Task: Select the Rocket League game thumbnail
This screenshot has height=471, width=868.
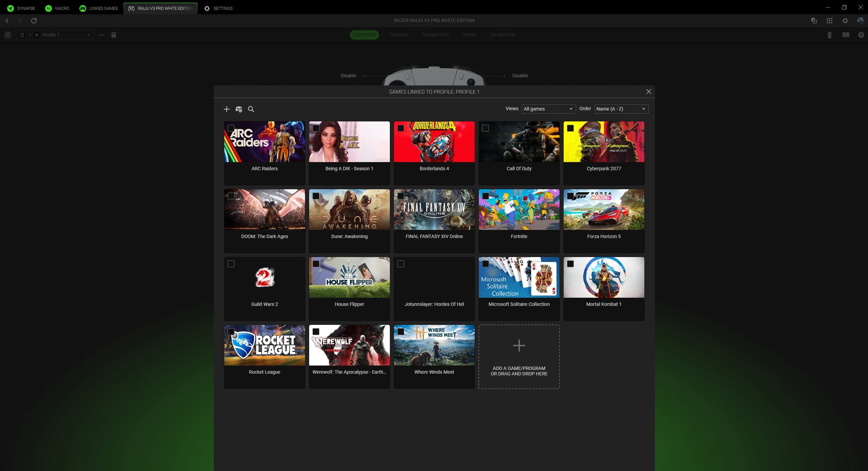Action: [264, 345]
